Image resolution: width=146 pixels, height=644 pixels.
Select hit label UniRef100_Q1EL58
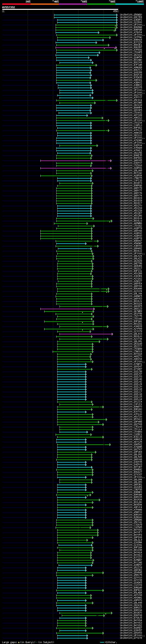[131, 372]
